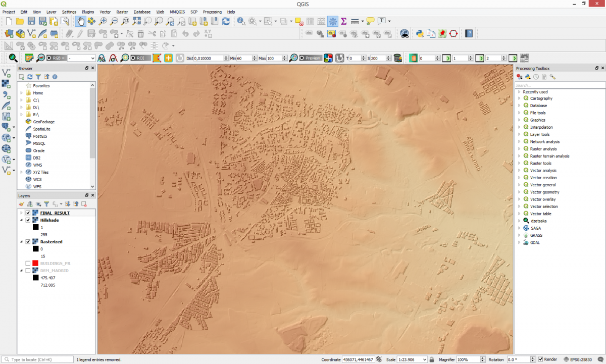Expand Raster terrain analysis in toolbox
This screenshot has width=606, height=364.
519,156
